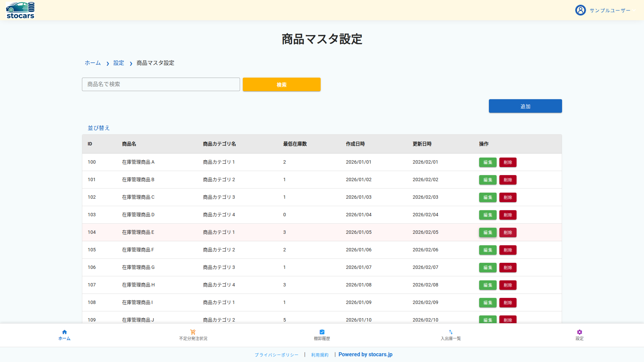644x362 pixels.
Task: Click 削除 for 在庫管理商品 G
Action: click(x=508, y=268)
